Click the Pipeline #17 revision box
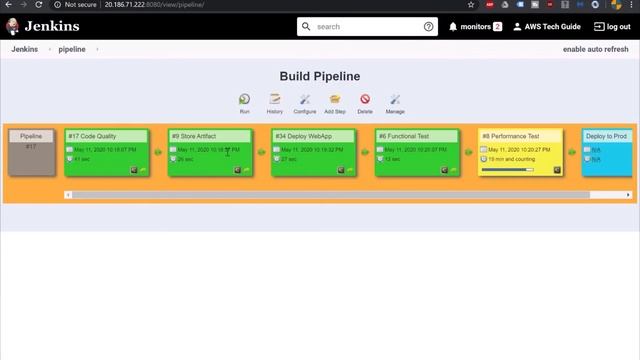Viewport: 640px width, 360px height. [31, 152]
